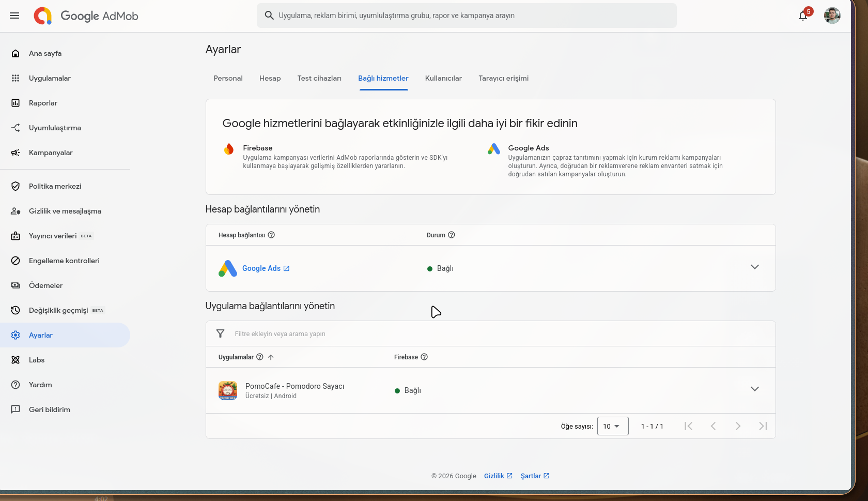Open the Şartlar footer link
This screenshot has height=501, width=868.
coord(535,476)
